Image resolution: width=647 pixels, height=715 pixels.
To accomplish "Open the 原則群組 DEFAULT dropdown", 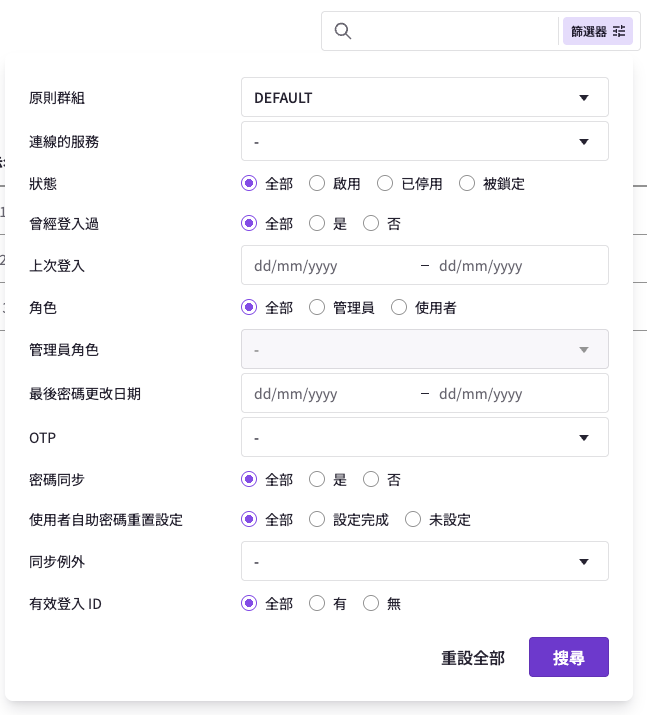I will [424, 97].
